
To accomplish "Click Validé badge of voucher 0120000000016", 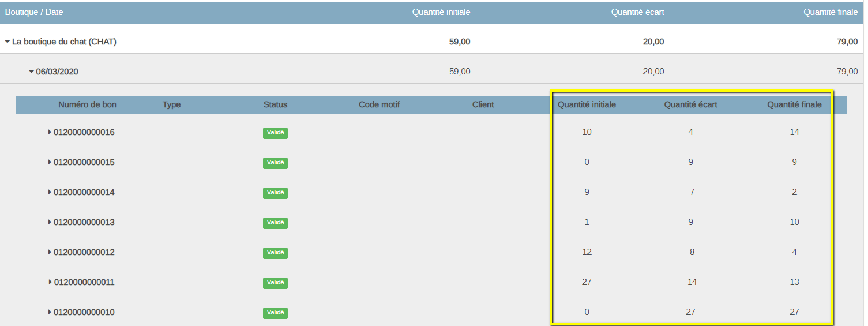I will click(275, 133).
